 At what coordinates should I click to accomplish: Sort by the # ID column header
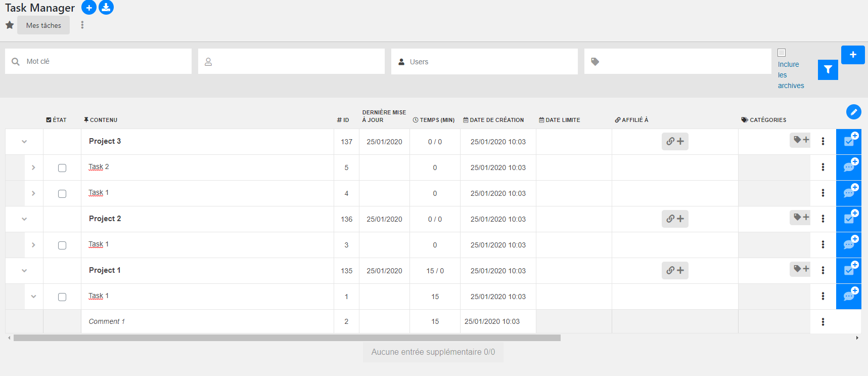pos(343,120)
